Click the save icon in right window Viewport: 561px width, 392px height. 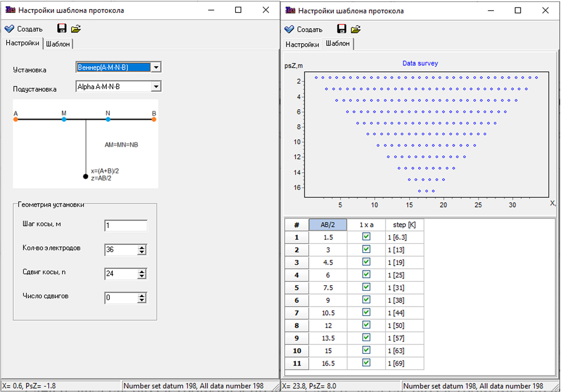(342, 29)
